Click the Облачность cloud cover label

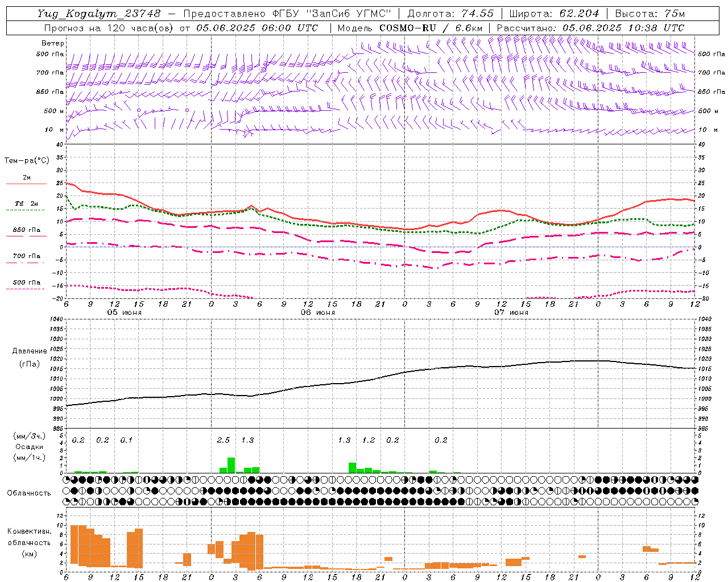coord(29,493)
